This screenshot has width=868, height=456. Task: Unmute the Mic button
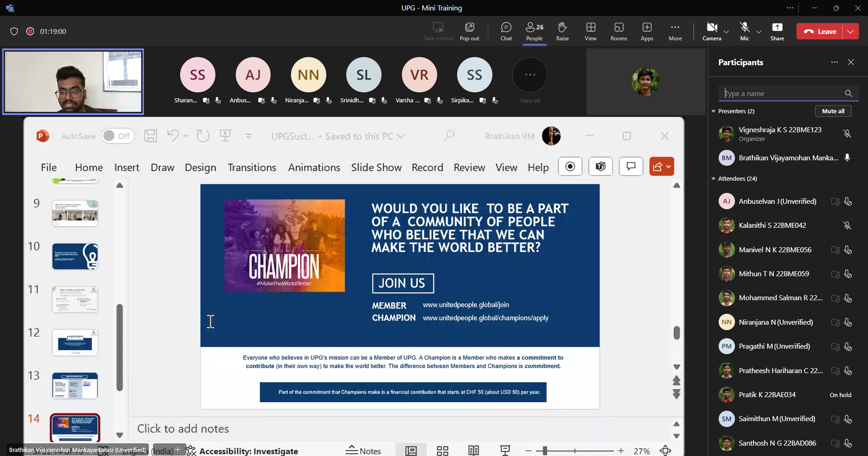coord(744,31)
